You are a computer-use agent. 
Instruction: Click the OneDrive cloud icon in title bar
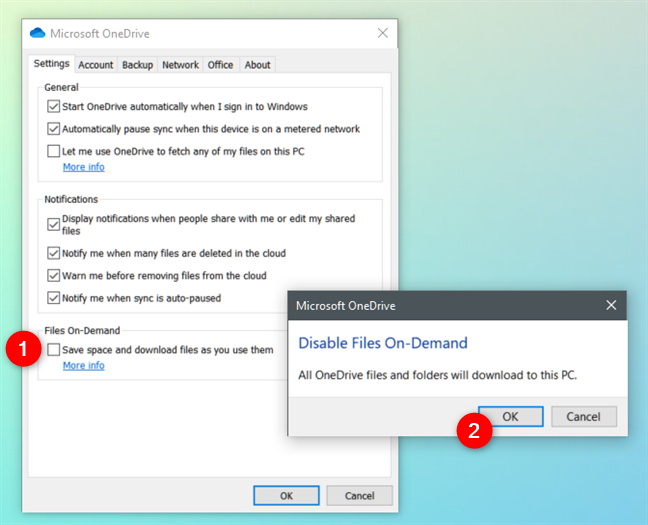(38, 33)
